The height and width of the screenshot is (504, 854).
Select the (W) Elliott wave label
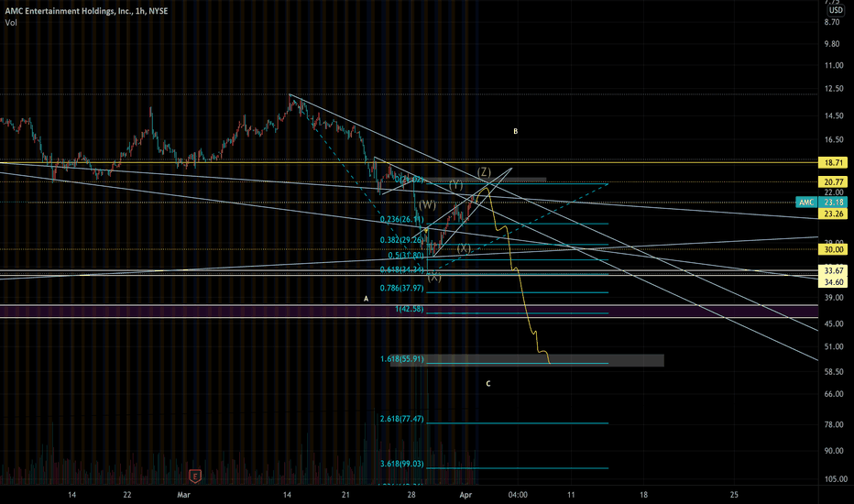427,205
